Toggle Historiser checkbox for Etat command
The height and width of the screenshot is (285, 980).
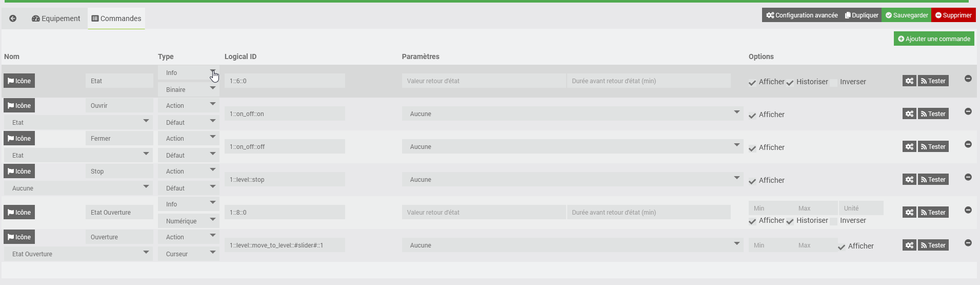pyautogui.click(x=790, y=83)
